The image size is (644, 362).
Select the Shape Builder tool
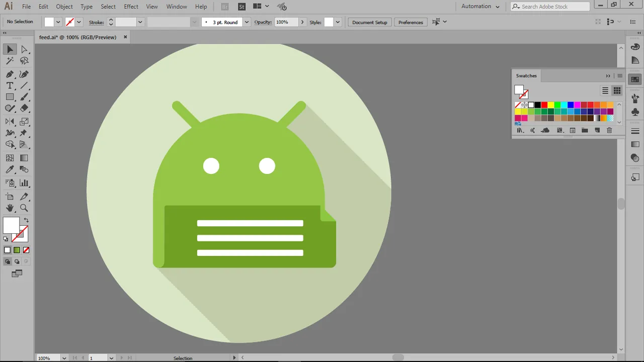point(10,145)
